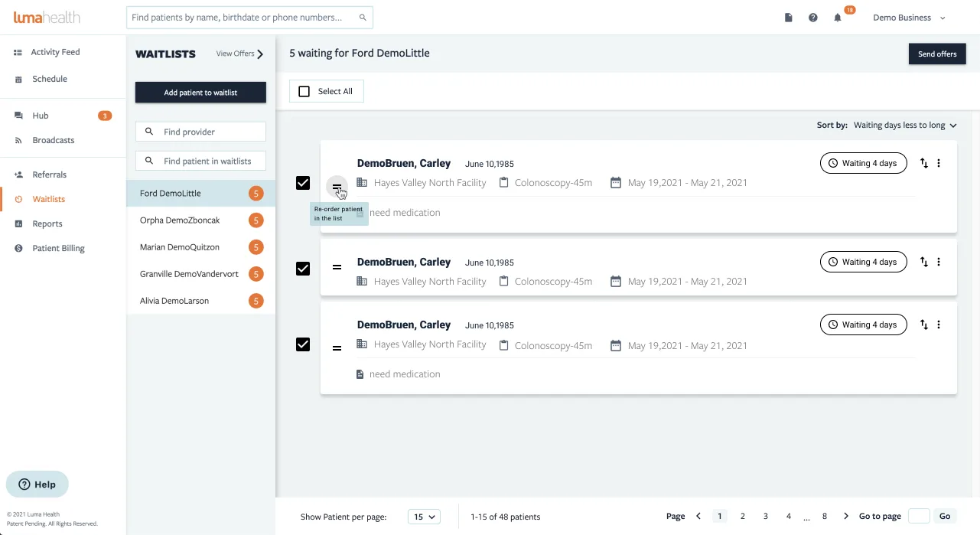This screenshot has height=535, width=980.
Task: Click the Reports chart sidebar icon
Action: point(18,223)
